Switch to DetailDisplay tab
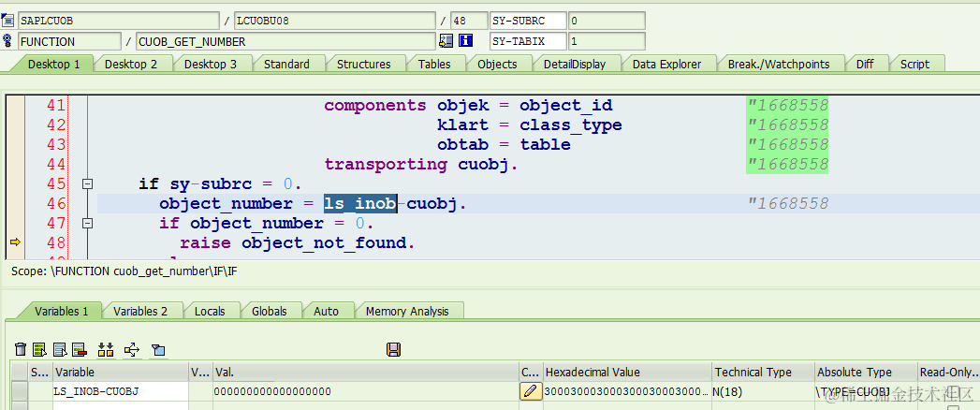 tap(575, 64)
